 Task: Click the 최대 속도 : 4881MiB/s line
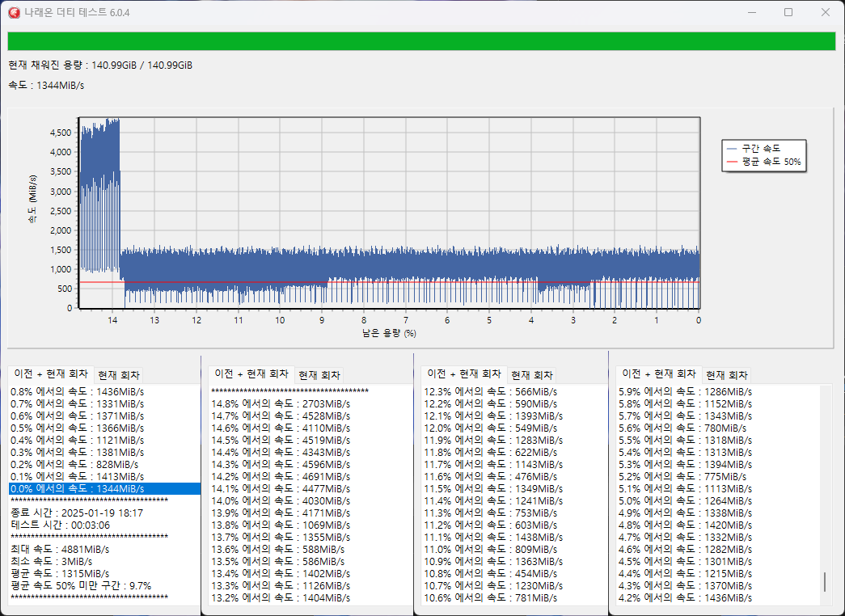click(60, 549)
